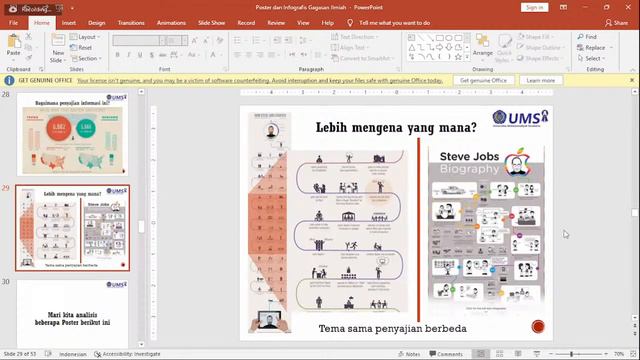Select the Triangle shape in shapes gallery
This screenshot has width=640, height=360.
pos(411,47)
